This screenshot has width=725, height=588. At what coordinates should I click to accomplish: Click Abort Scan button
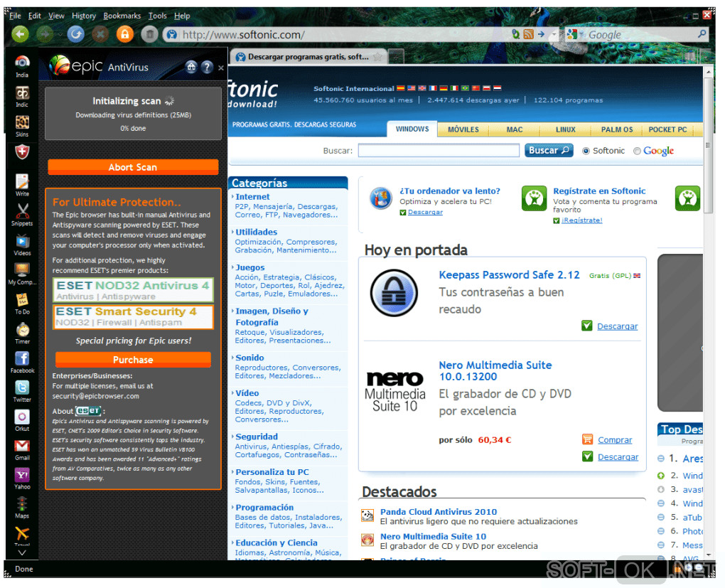coord(133,167)
